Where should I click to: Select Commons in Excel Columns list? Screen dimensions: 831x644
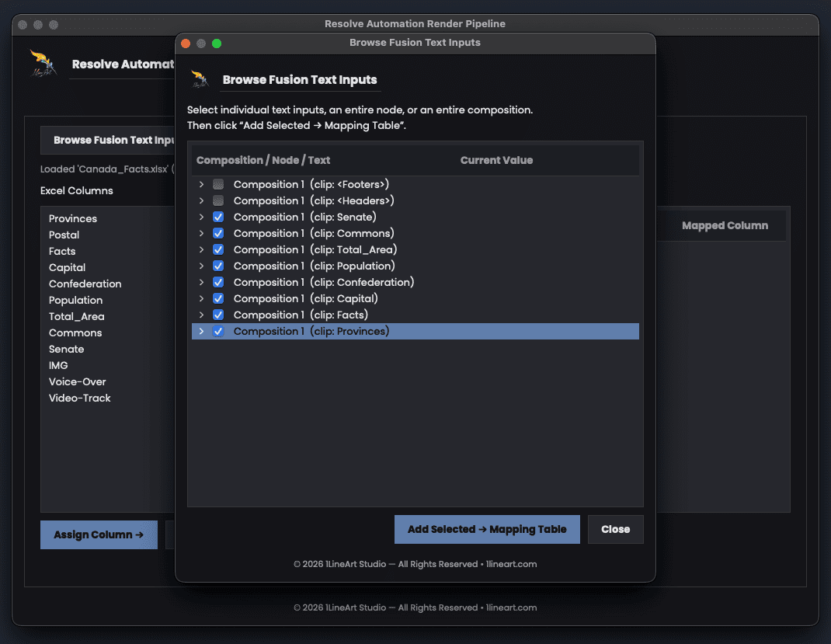point(75,332)
